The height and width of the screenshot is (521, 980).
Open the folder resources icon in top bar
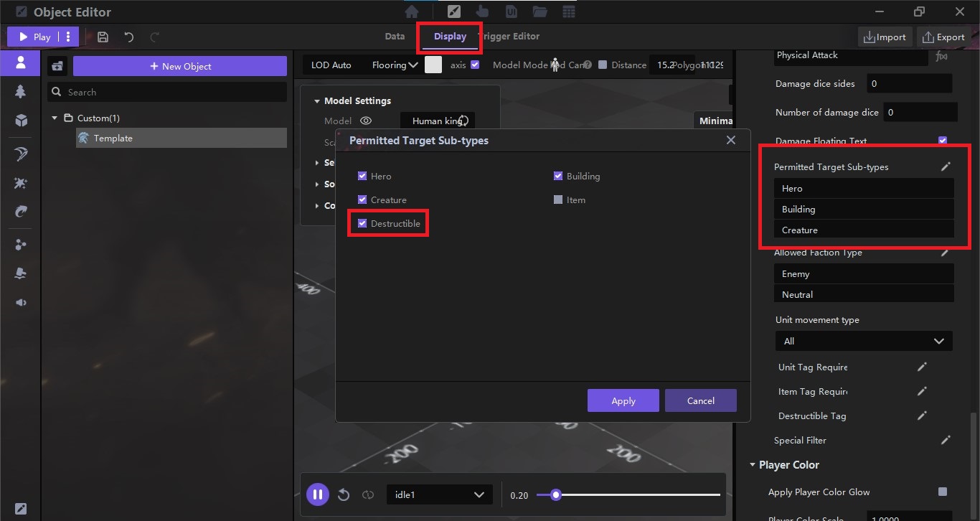(540, 12)
